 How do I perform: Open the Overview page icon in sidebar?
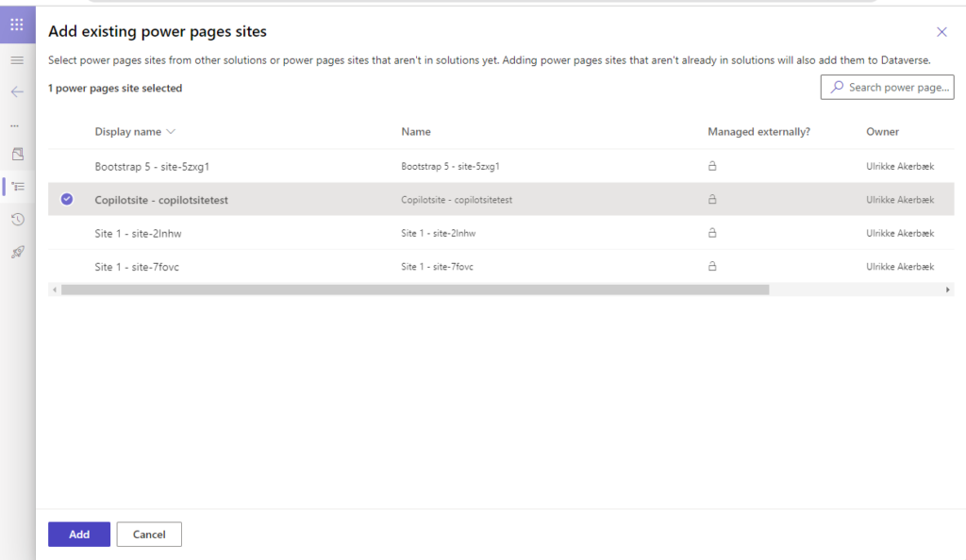tap(18, 154)
